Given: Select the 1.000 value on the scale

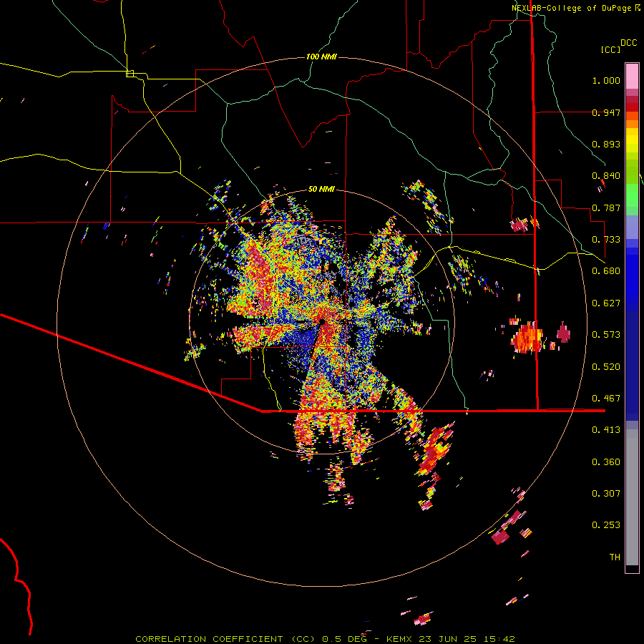Looking at the screenshot, I should click(x=606, y=80).
